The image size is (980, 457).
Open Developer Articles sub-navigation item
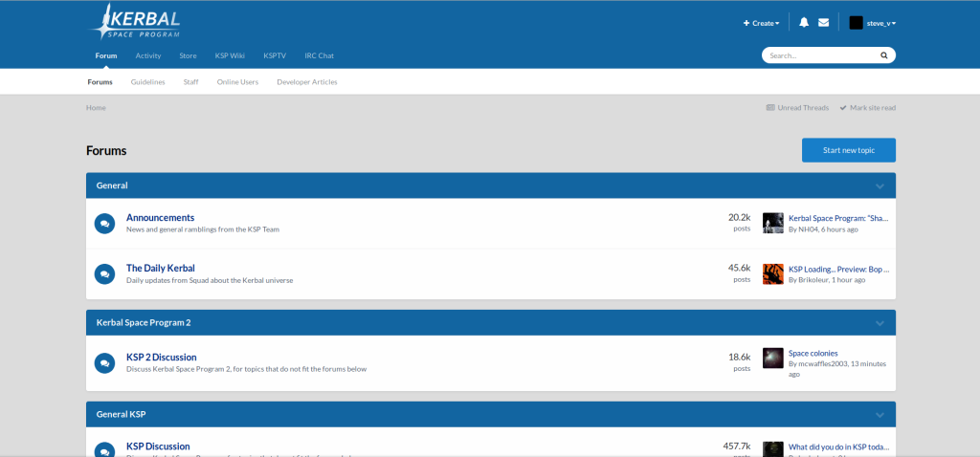[307, 82]
